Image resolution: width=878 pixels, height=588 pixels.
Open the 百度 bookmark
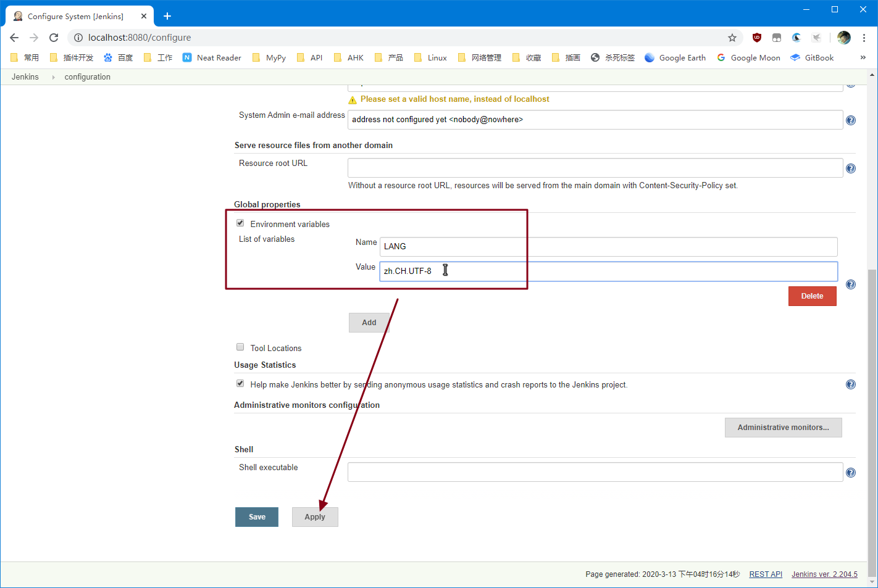tap(119, 57)
